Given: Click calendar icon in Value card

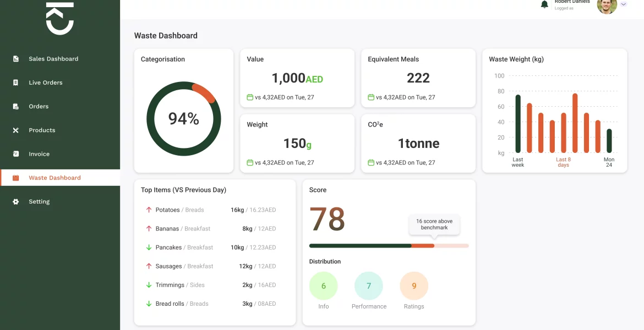Looking at the screenshot, I should click(x=250, y=97).
